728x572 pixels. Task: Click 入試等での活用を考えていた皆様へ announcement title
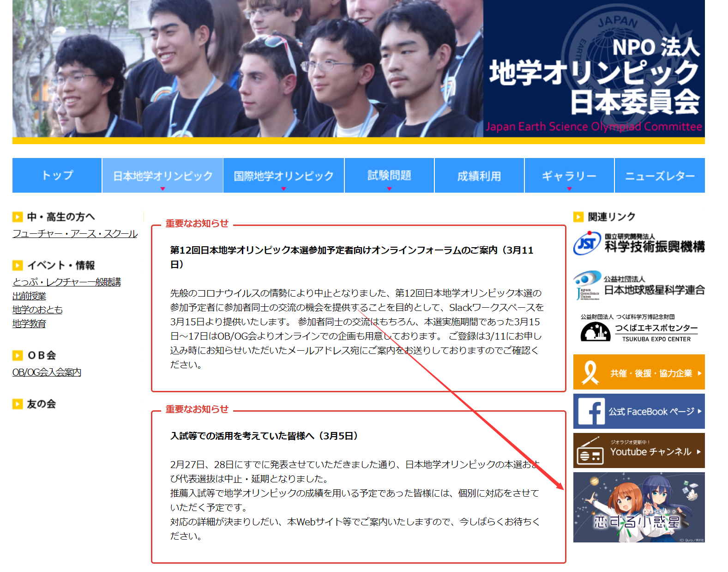coord(264,436)
